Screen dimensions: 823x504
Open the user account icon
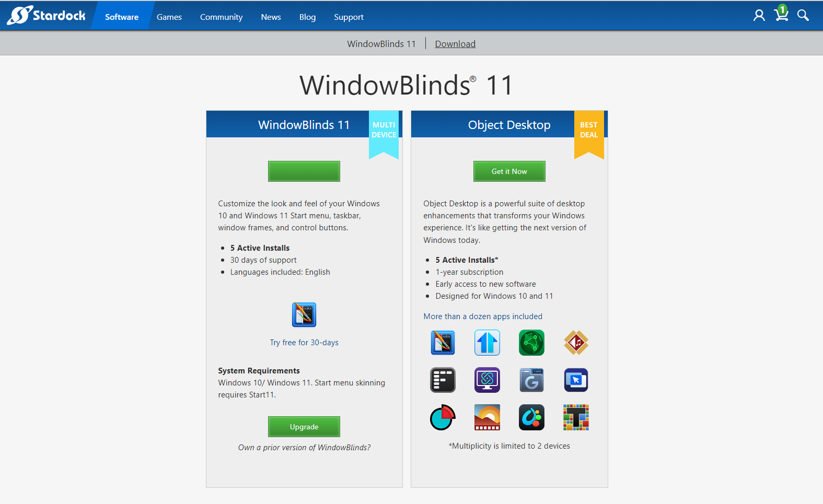(759, 16)
